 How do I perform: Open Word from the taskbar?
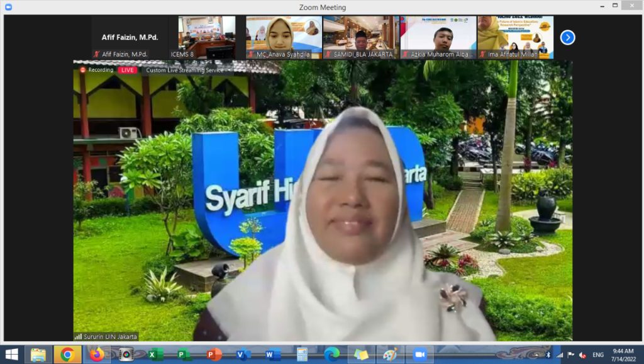pos(272,355)
